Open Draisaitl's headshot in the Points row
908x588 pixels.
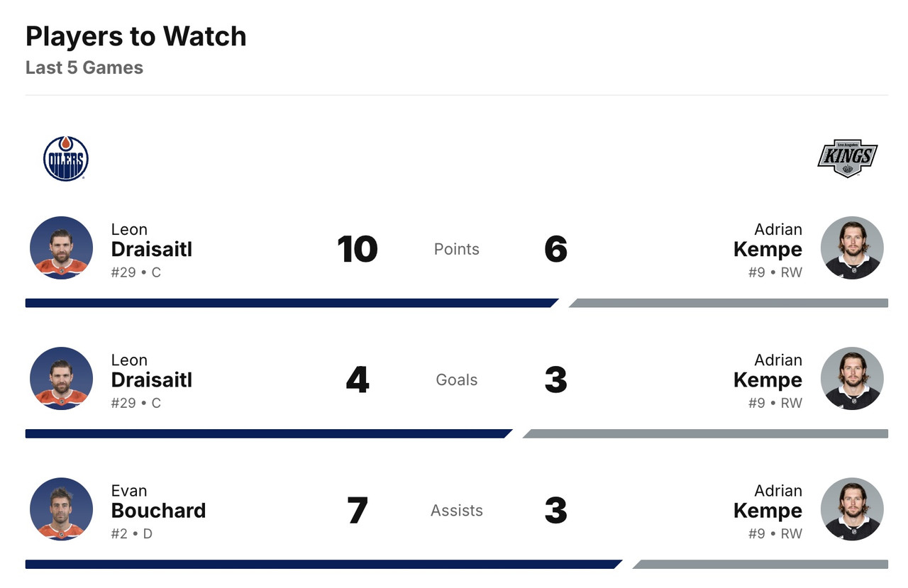pos(61,248)
